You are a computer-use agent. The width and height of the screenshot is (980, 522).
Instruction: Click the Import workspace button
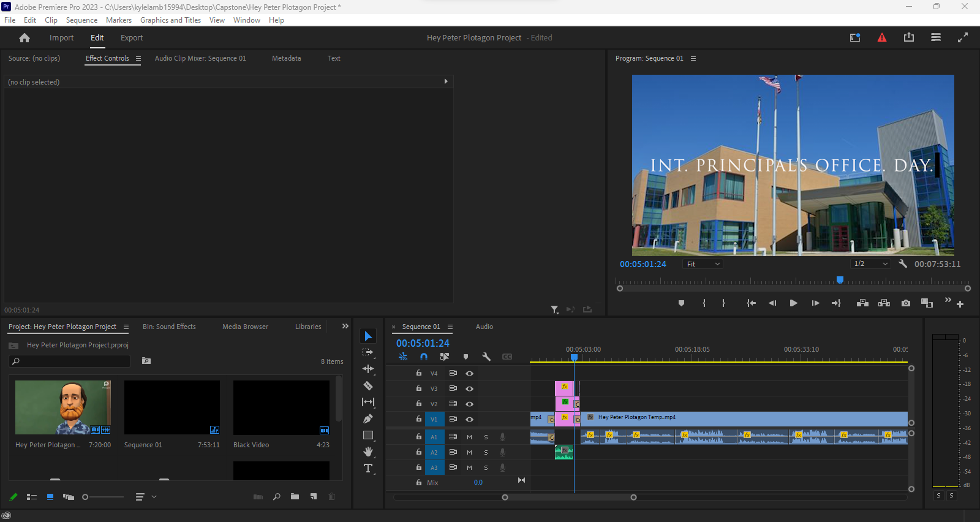(x=61, y=38)
